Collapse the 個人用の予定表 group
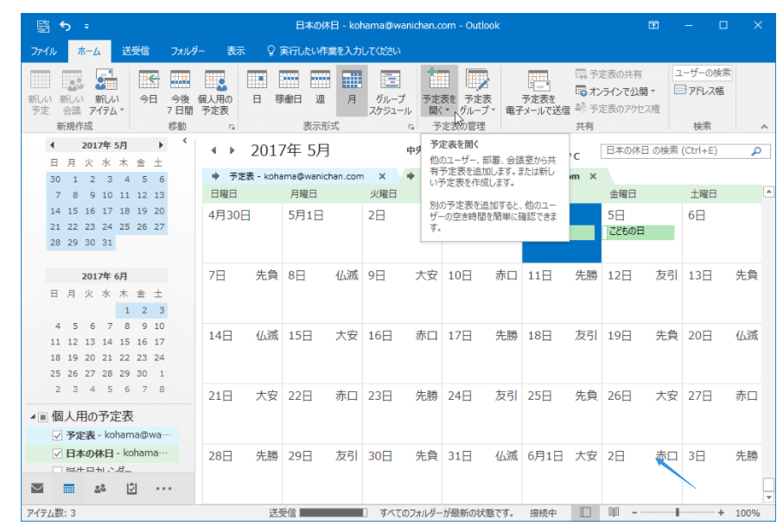 (33, 417)
